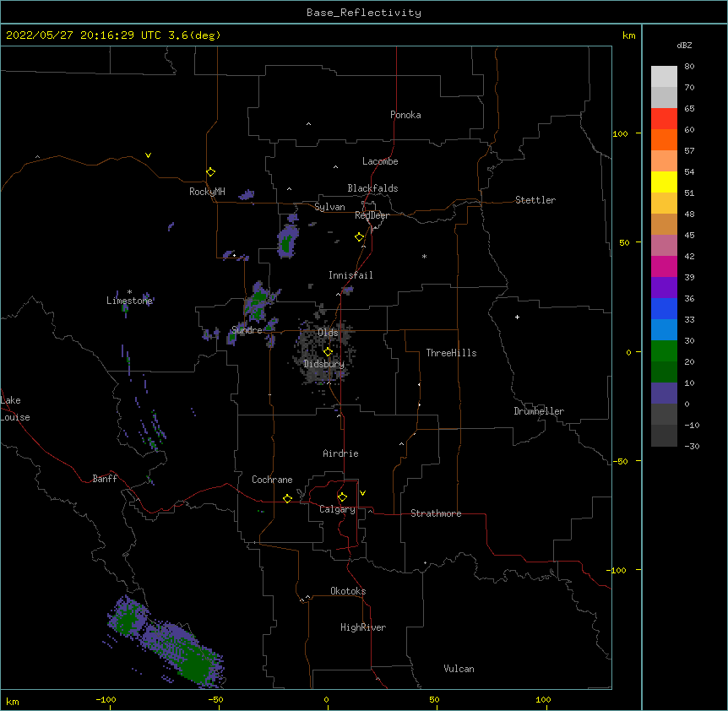Click the yellow V marker northwest of RockyMH
The height and width of the screenshot is (711, 728).
(148, 155)
